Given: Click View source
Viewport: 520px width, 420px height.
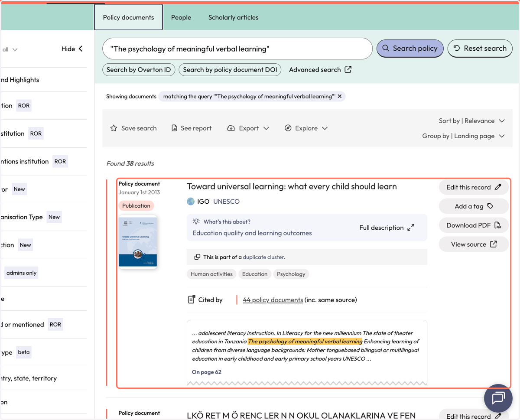Looking at the screenshot, I should (474, 244).
